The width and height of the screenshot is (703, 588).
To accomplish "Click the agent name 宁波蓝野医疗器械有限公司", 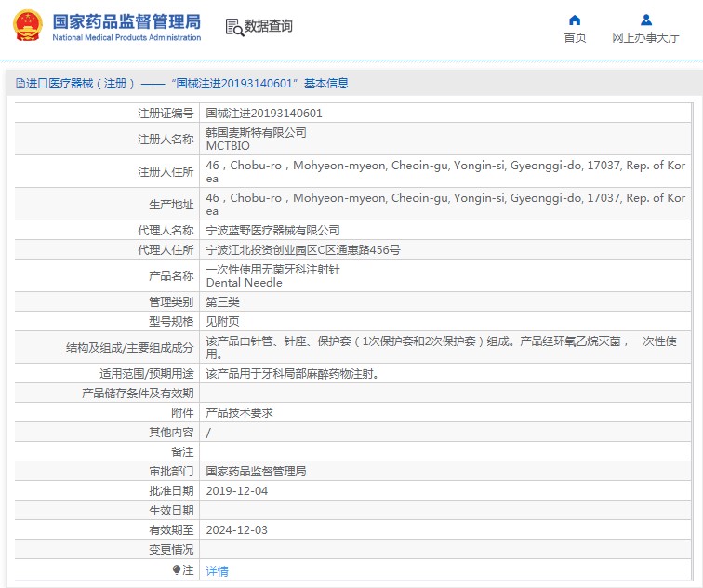I will [272, 230].
